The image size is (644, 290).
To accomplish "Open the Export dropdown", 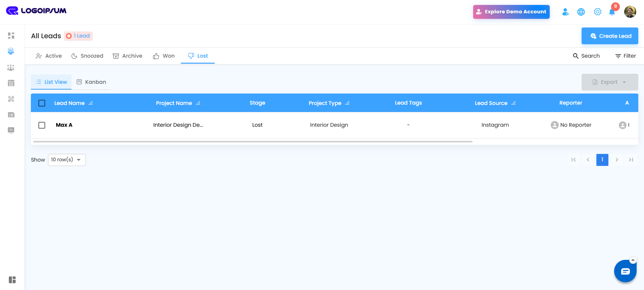I will pos(609,82).
